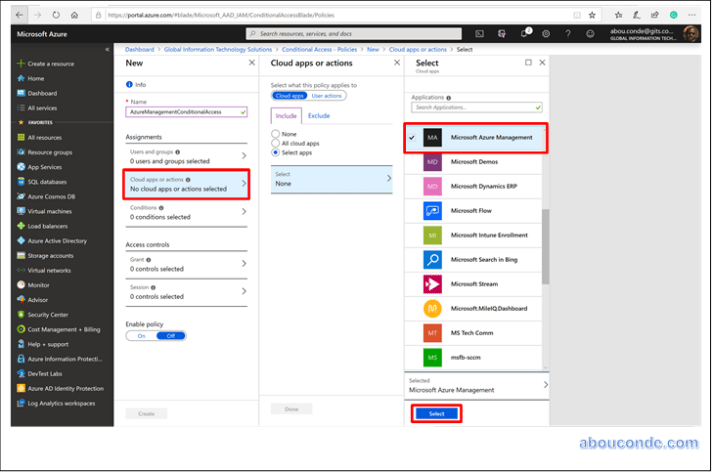
Task: Click the blue Select button
Action: click(x=436, y=413)
